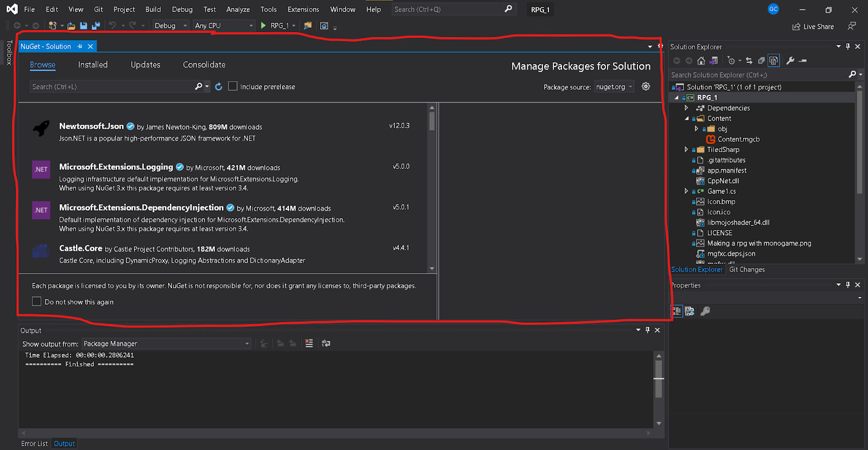Viewport: 868px width, 450px height.
Task: Enable Include prerelease checkbox
Action: 233,86
